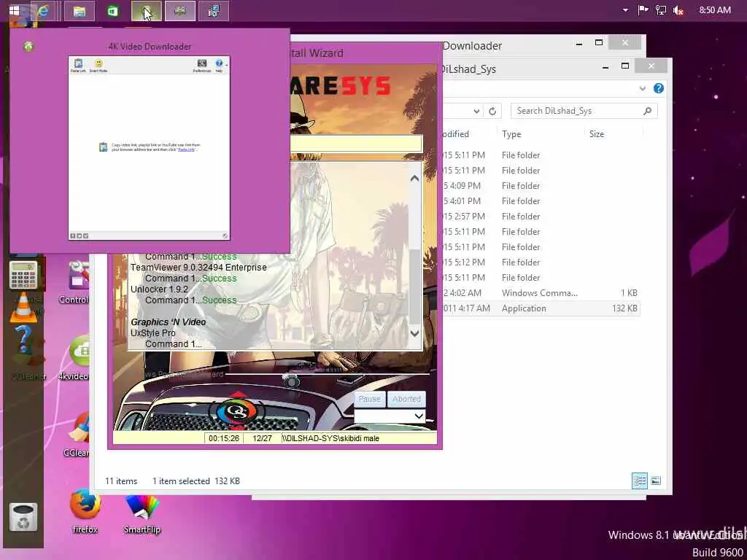Click the install log scrollbar thumb
The width and height of the screenshot is (747, 560).
point(414,286)
